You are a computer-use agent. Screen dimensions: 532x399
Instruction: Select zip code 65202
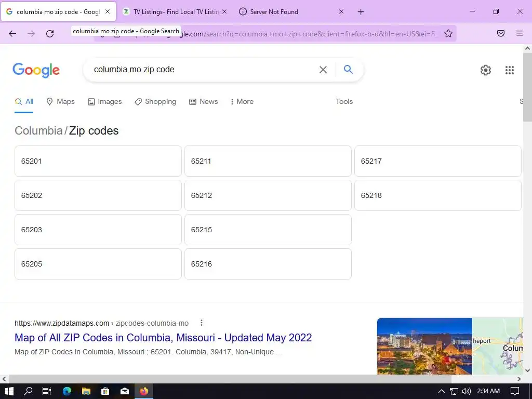pos(98,195)
